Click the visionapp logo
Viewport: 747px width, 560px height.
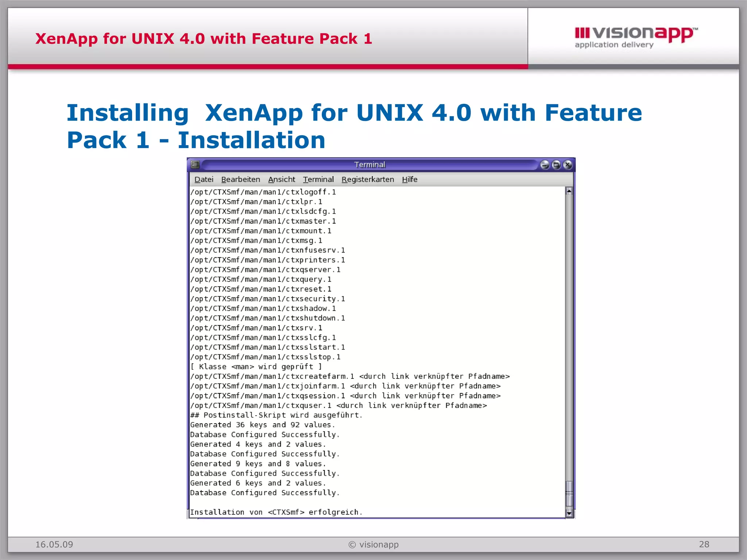636,37
